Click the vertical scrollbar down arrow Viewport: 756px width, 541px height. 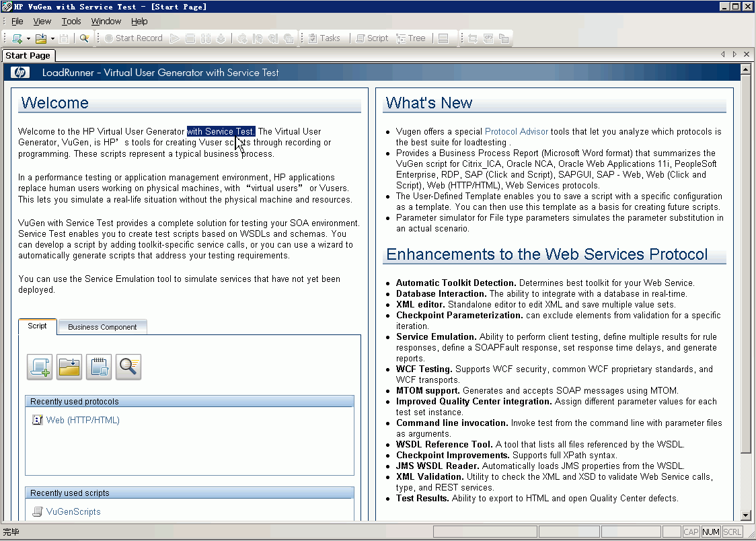pyautogui.click(x=746, y=515)
